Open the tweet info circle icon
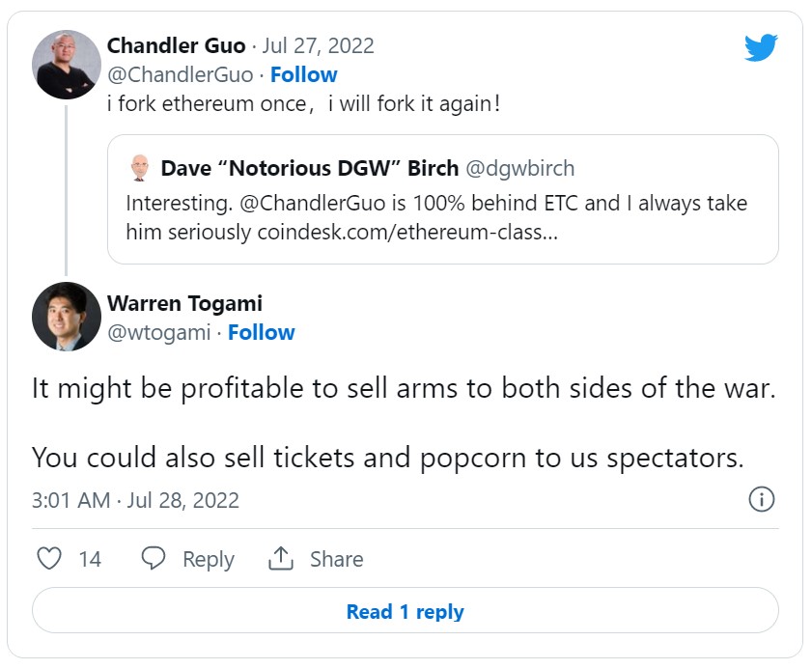The height and width of the screenshot is (669, 812). [x=761, y=499]
